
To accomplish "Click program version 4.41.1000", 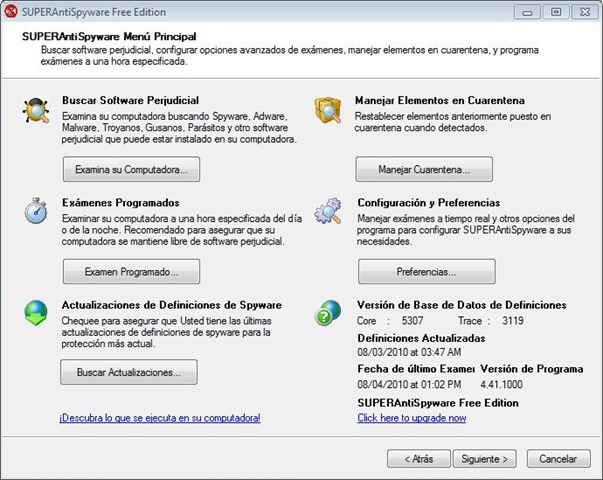I will 501,384.
